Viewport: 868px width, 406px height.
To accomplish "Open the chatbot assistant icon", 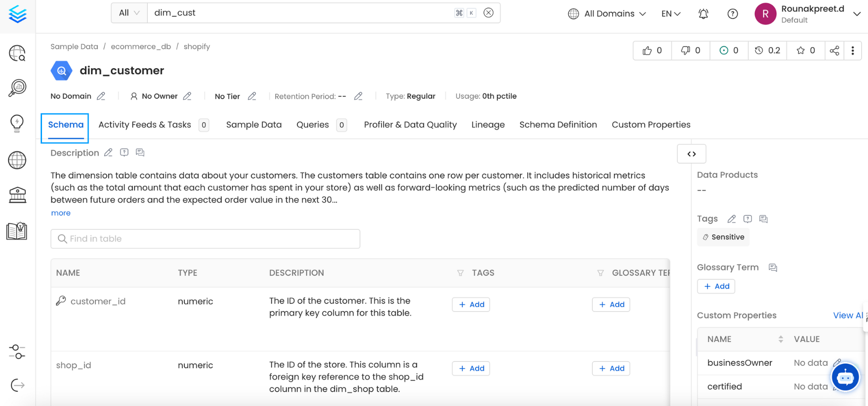I will 845,377.
